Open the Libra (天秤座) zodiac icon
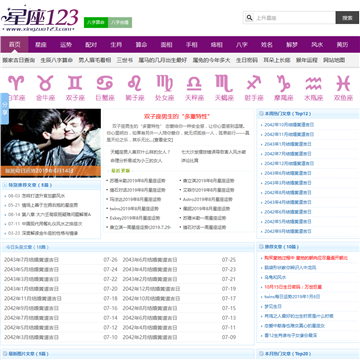 [194, 88]
